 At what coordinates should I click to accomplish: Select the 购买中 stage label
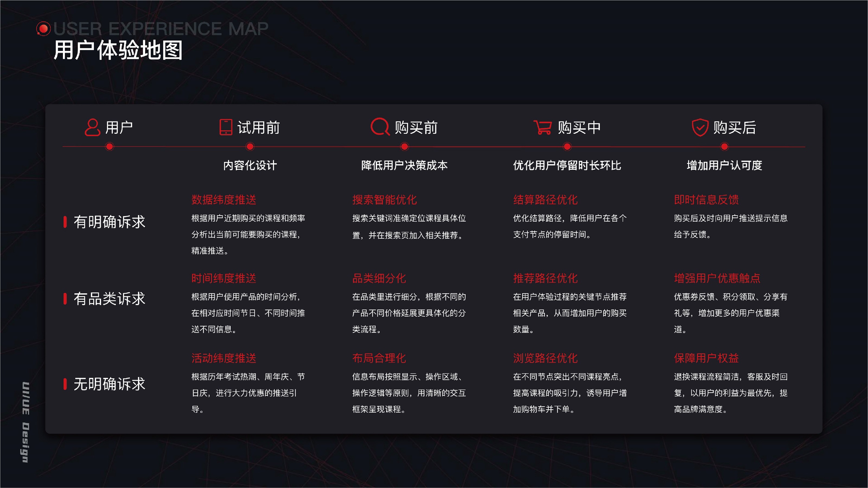[579, 128]
